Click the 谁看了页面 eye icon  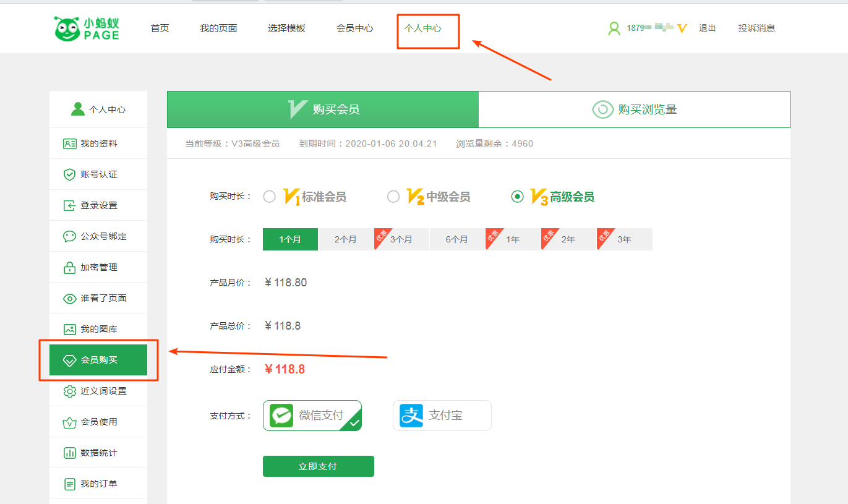pos(70,298)
